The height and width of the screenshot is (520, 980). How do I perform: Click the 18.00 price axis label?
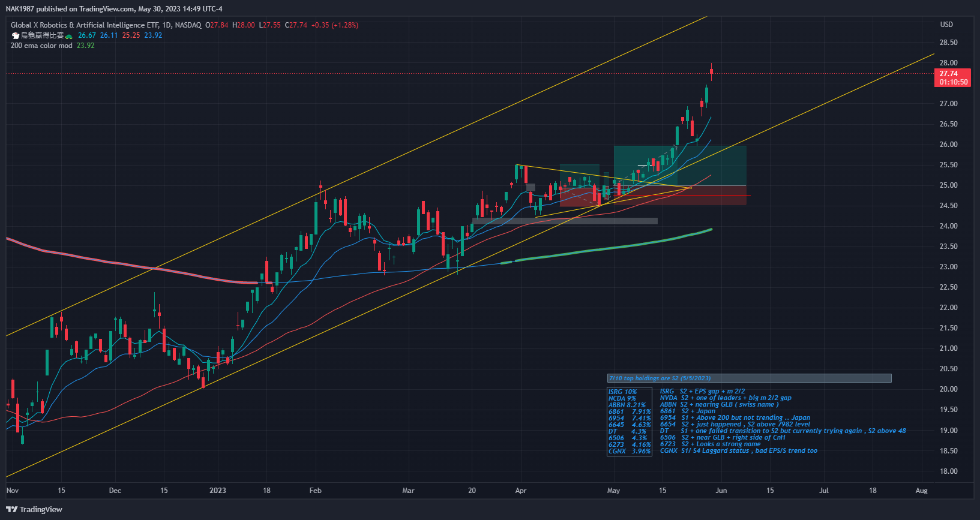click(948, 471)
